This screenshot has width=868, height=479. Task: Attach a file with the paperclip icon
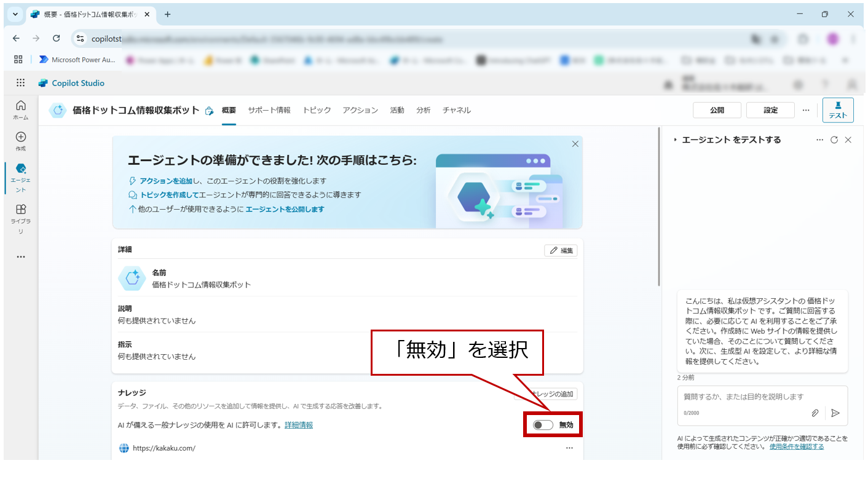click(815, 413)
